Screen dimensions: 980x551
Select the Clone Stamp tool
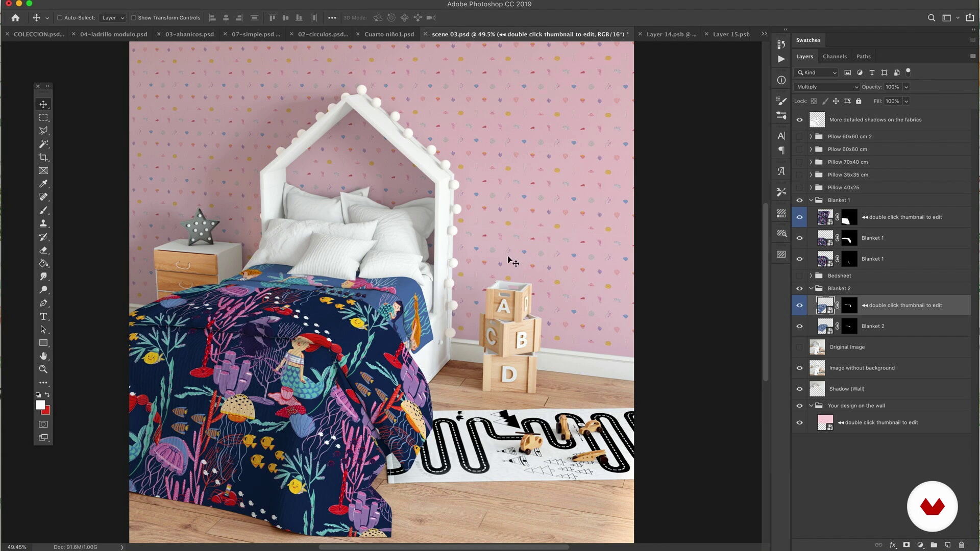(x=43, y=224)
